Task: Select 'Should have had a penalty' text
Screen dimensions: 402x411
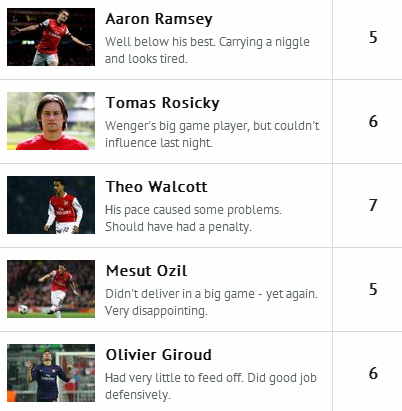Action: click(178, 227)
